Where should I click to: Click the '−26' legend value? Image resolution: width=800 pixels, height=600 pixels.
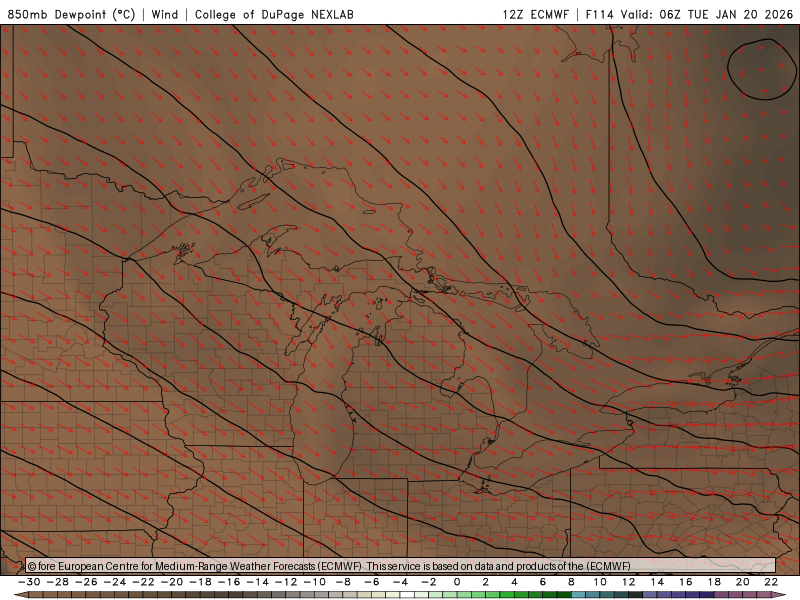point(86,582)
